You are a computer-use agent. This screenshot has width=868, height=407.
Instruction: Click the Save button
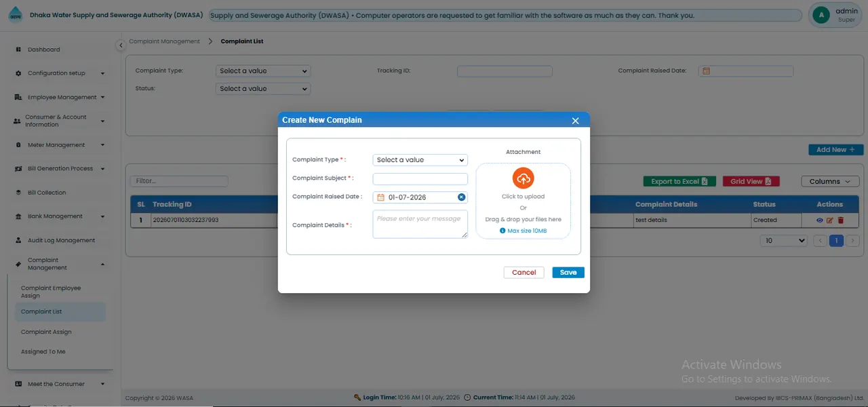point(568,273)
